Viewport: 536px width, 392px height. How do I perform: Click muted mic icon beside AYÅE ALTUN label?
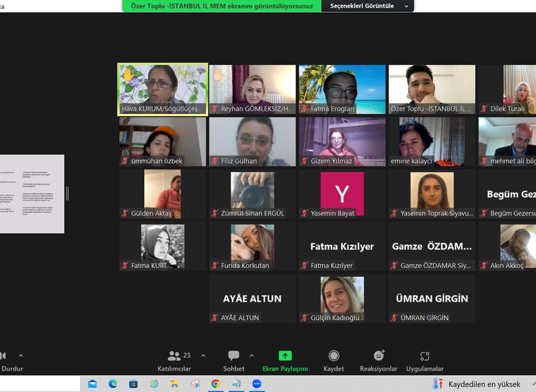coord(215,318)
